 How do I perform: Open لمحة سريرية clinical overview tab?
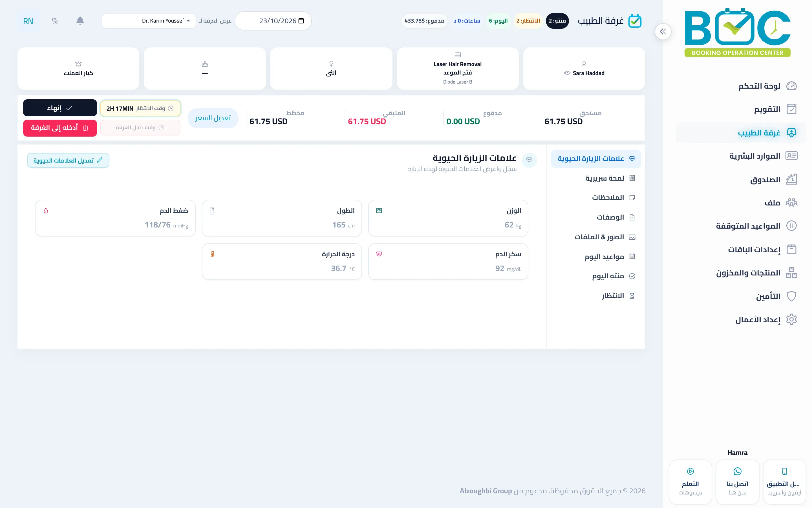596,178
